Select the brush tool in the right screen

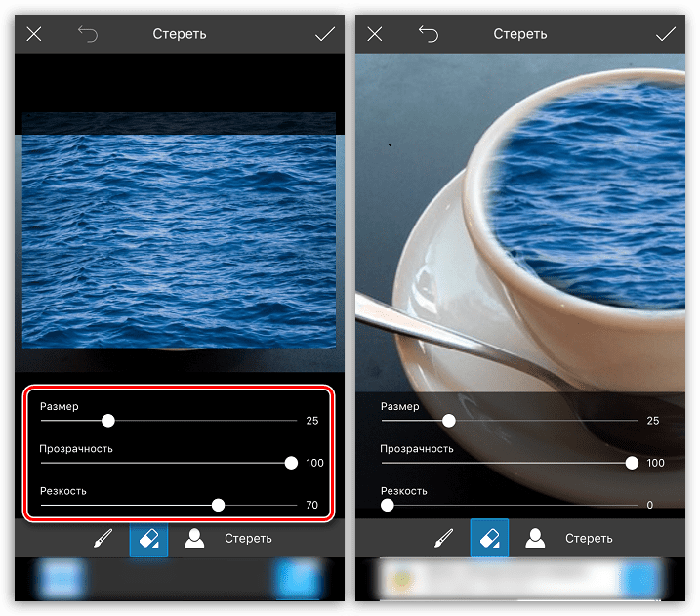[444, 538]
